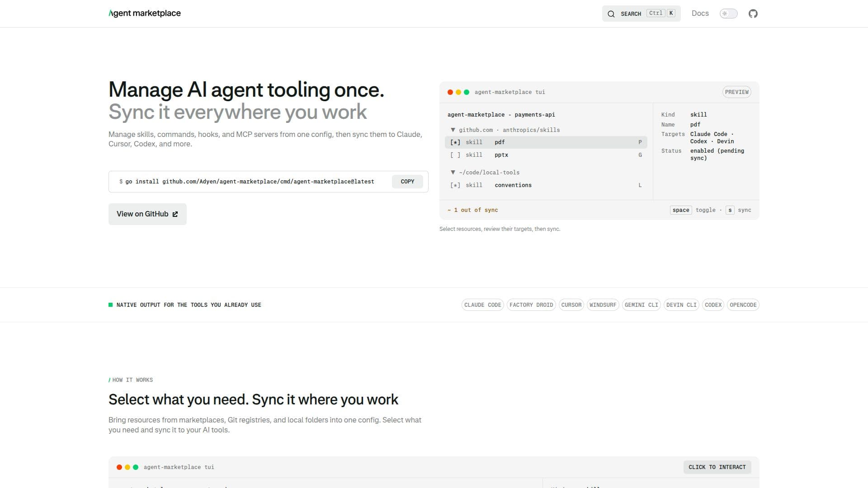The width and height of the screenshot is (868, 488).
Task: Select the pptx skill row name
Action: (501, 155)
